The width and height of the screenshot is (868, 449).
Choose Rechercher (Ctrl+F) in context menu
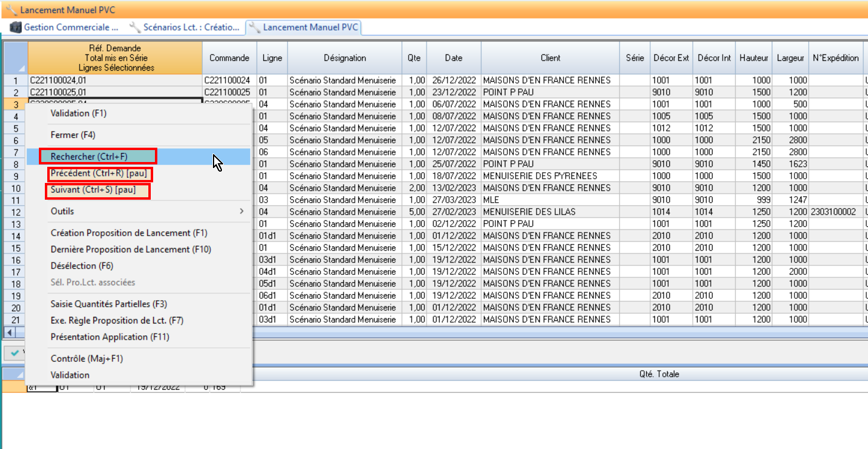(x=98, y=157)
